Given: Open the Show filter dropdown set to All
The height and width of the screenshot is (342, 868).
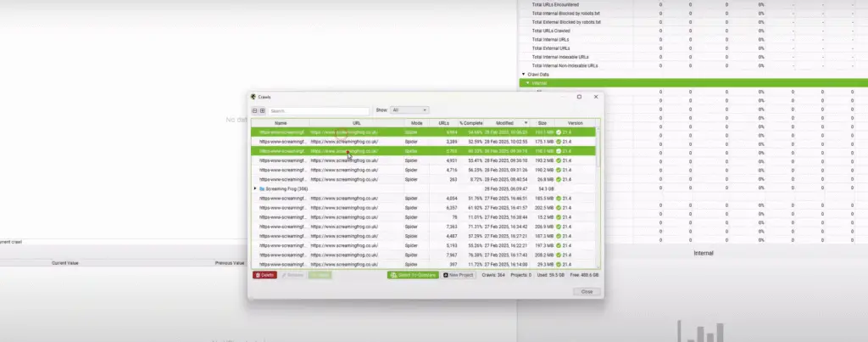Looking at the screenshot, I should 409,110.
